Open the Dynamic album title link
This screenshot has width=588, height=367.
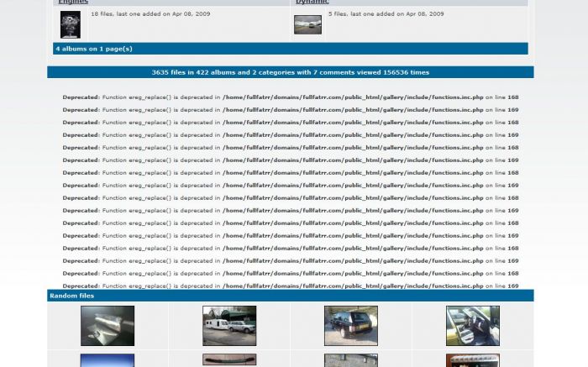(x=312, y=2)
